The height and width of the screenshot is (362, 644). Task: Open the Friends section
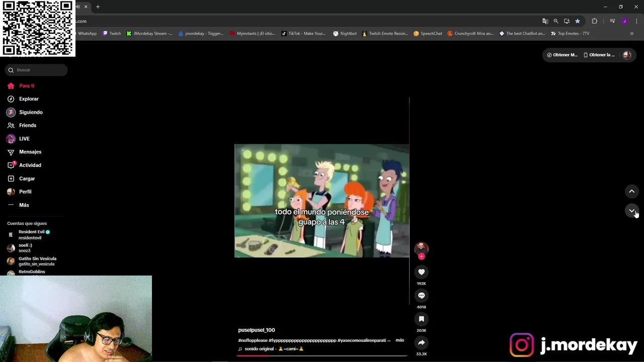[x=22, y=125]
